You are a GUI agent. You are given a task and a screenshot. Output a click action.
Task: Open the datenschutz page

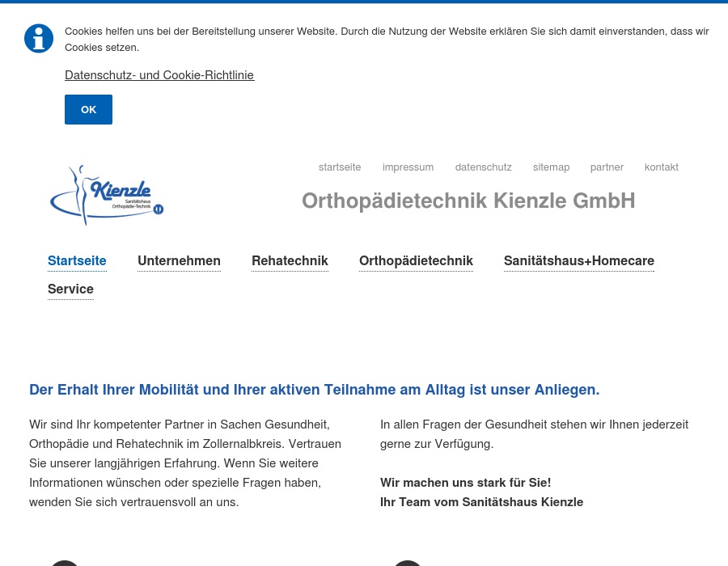coord(483,167)
